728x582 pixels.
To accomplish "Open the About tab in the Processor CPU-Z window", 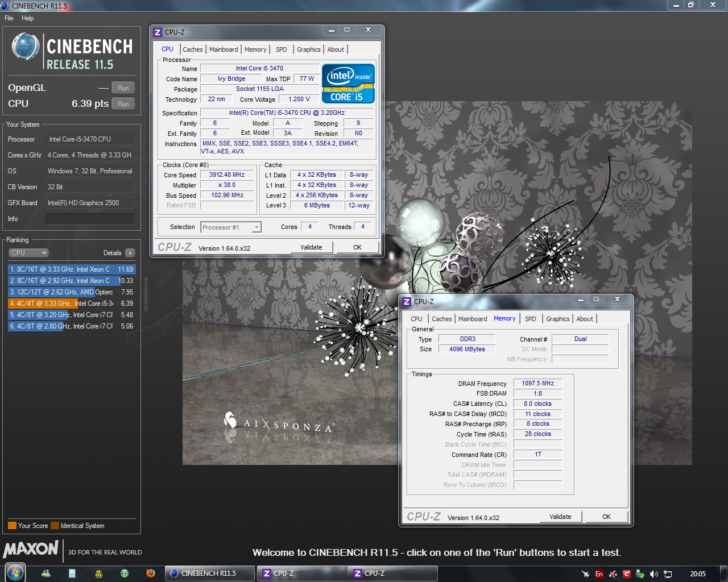I will click(336, 49).
